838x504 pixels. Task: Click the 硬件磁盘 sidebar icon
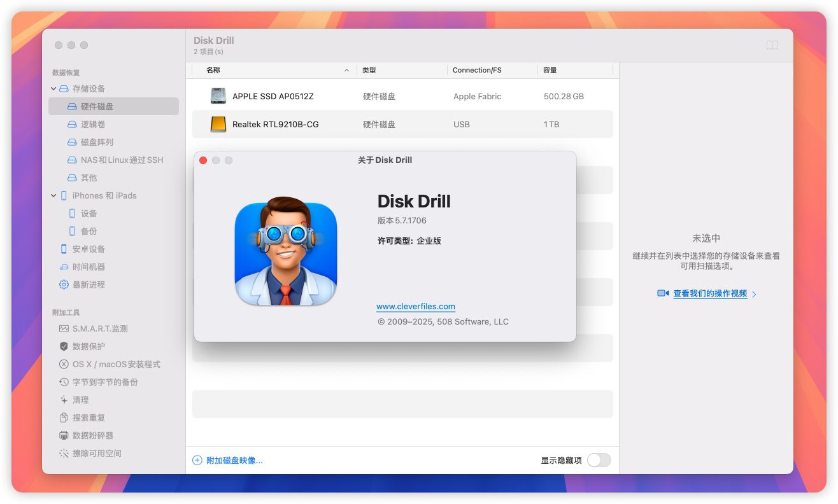coord(72,106)
